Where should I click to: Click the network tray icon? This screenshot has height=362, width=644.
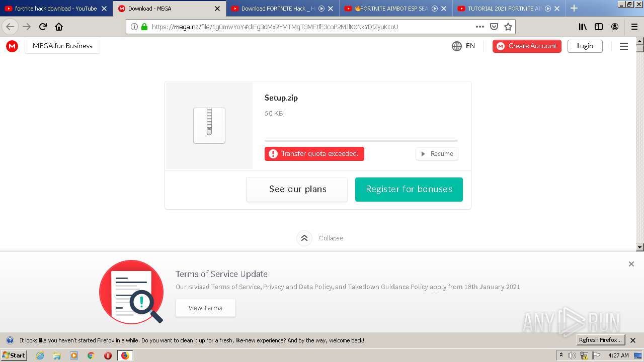click(584, 355)
